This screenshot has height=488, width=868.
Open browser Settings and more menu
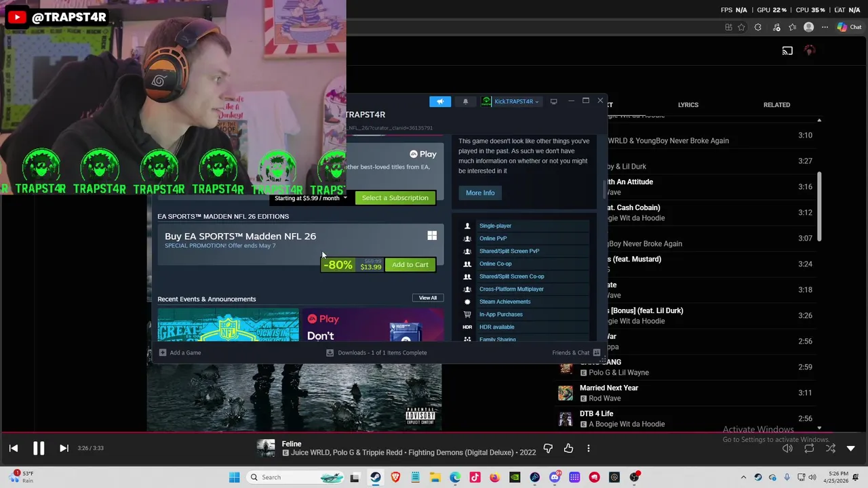click(x=825, y=27)
